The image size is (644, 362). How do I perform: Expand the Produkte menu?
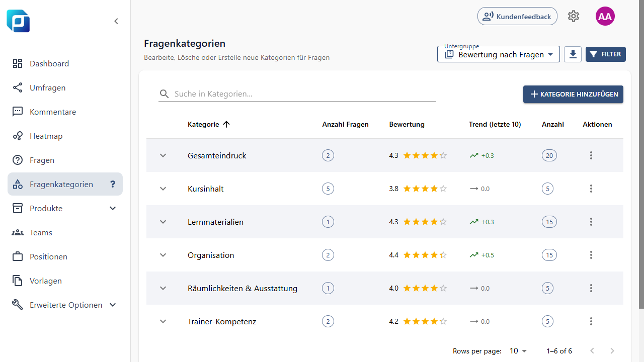pos(113,208)
